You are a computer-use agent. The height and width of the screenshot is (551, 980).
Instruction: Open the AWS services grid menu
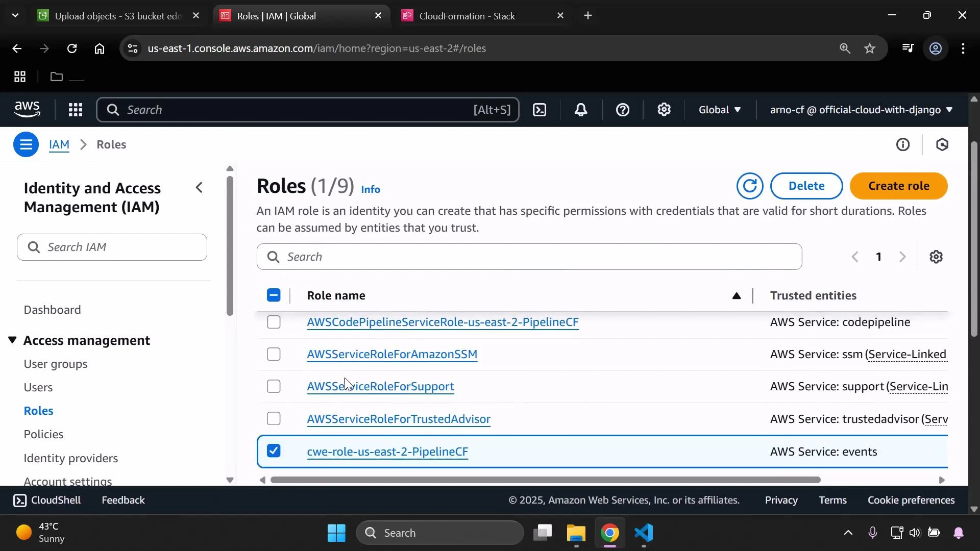coord(75,110)
